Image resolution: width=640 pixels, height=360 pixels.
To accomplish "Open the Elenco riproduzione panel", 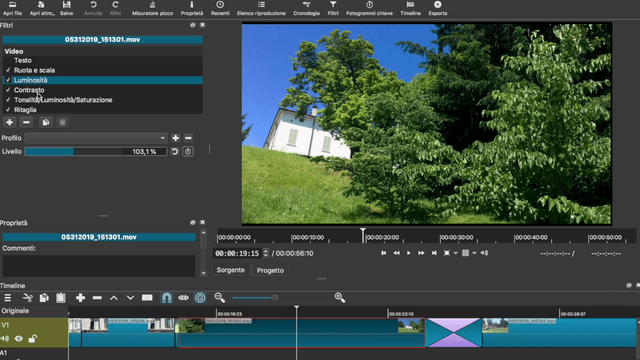I will tap(261, 8).
